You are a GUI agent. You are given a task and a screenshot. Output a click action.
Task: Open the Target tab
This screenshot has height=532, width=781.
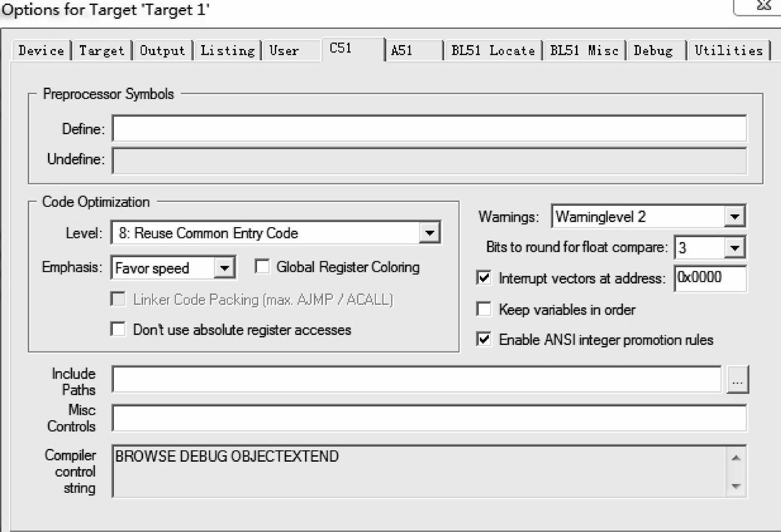click(102, 50)
